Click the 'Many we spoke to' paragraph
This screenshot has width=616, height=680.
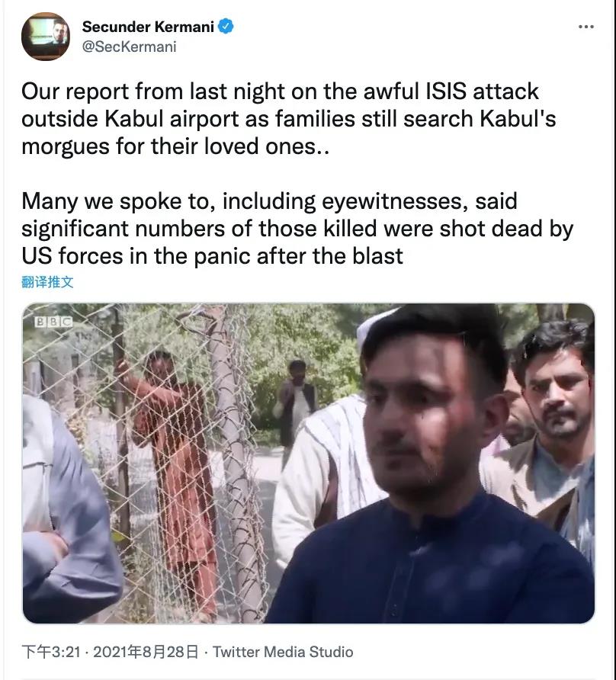[297, 229]
